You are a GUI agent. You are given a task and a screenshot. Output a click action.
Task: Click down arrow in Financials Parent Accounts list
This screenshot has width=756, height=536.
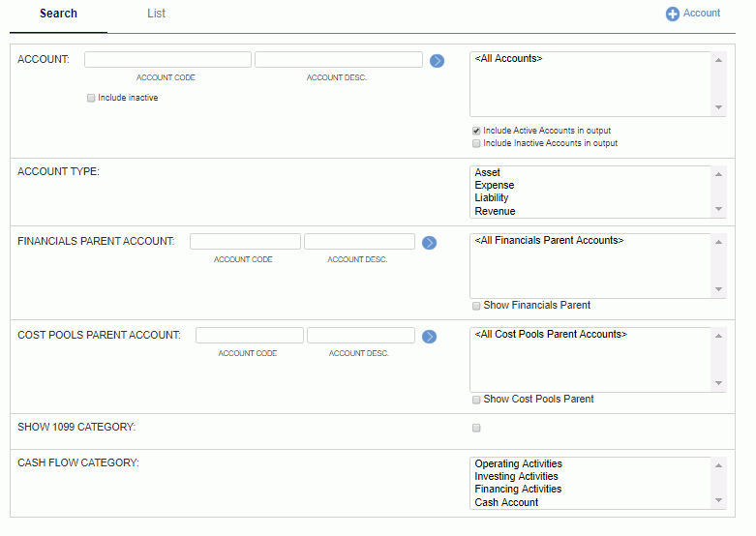[x=718, y=289]
